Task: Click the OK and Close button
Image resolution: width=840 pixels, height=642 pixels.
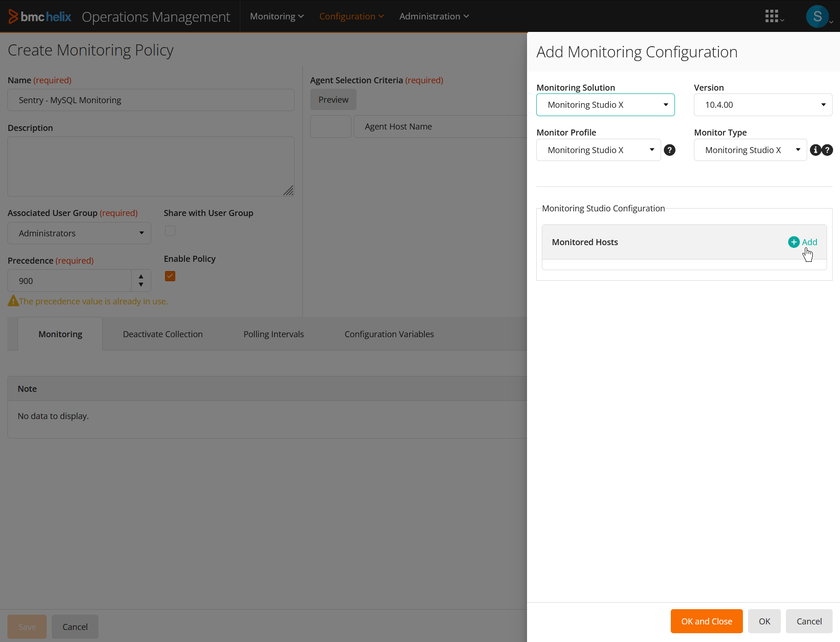Action: pos(706,621)
